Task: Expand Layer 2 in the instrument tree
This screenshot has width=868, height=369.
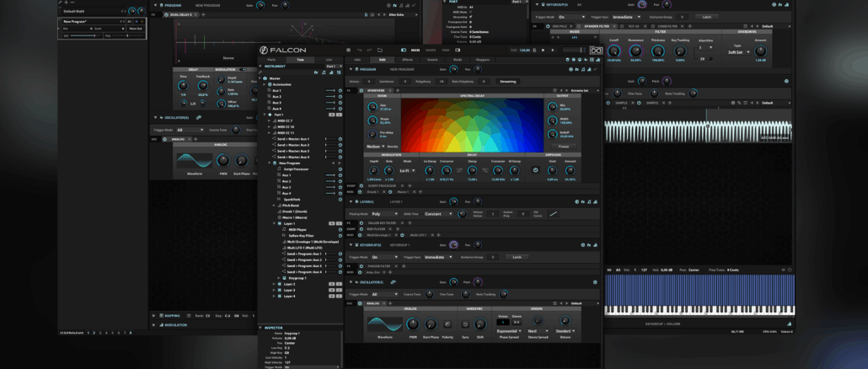Action: [274, 284]
